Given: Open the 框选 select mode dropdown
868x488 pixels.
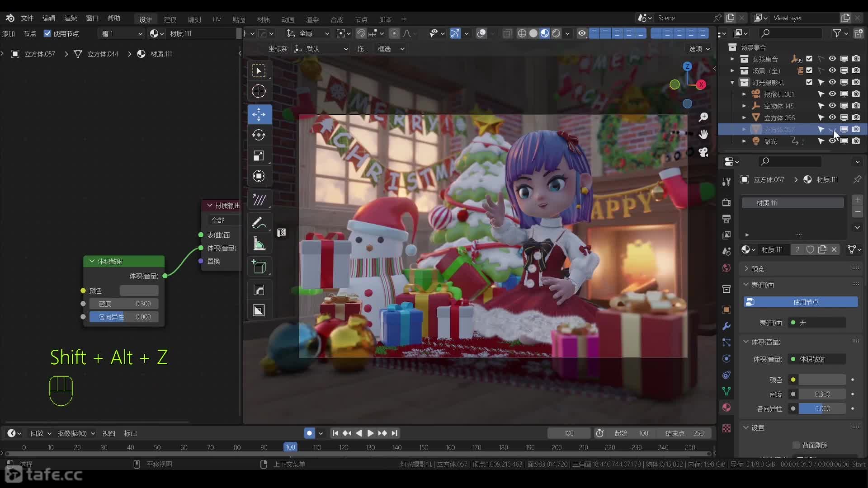Looking at the screenshot, I should 391,49.
